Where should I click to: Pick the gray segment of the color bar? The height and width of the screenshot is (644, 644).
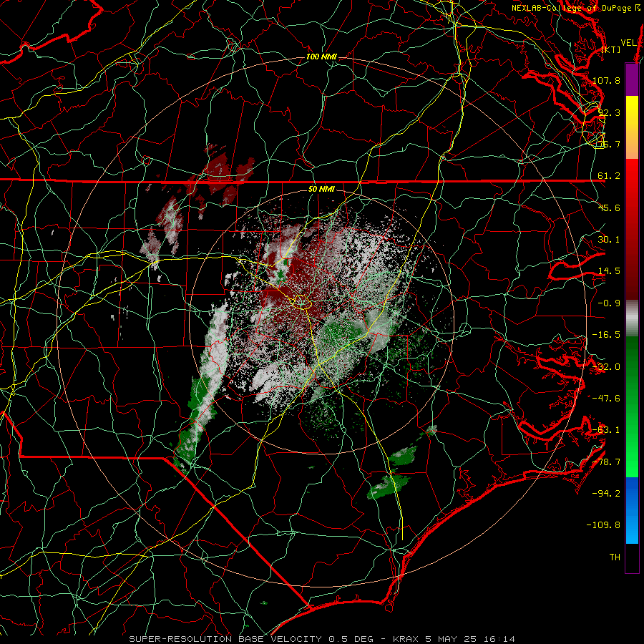coord(632,318)
